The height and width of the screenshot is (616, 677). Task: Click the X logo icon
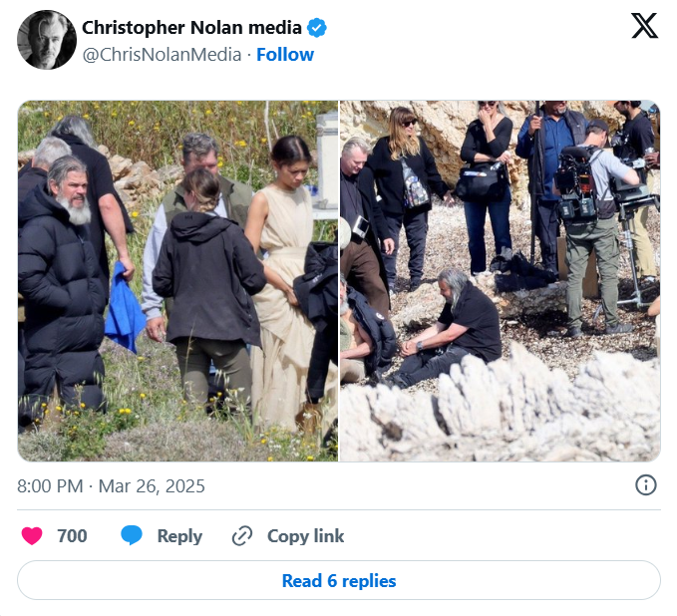click(x=644, y=27)
